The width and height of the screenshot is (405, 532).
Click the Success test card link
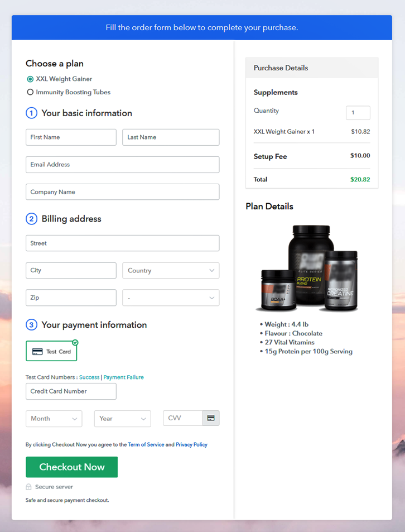tap(89, 377)
